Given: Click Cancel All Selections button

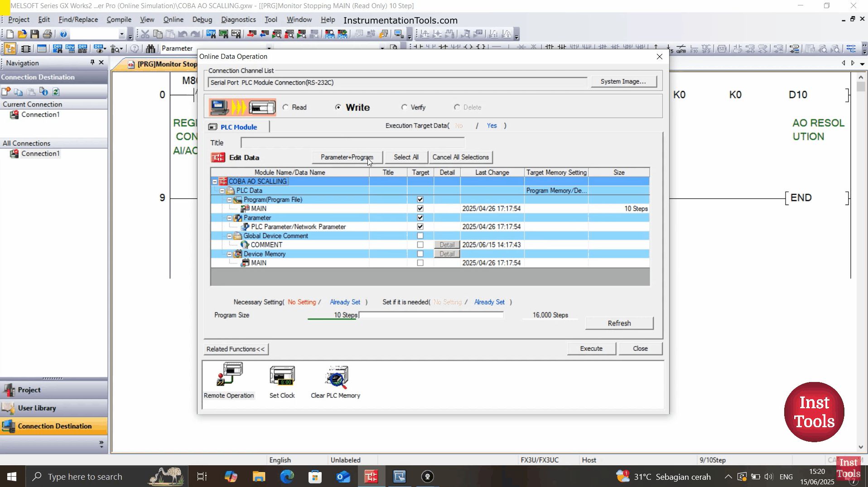Looking at the screenshot, I should 460,157.
